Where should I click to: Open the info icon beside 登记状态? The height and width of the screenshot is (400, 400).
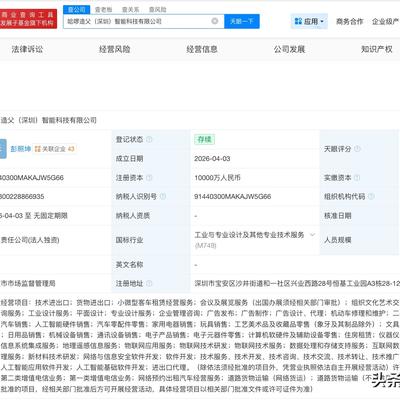pyautogui.click(x=150, y=139)
